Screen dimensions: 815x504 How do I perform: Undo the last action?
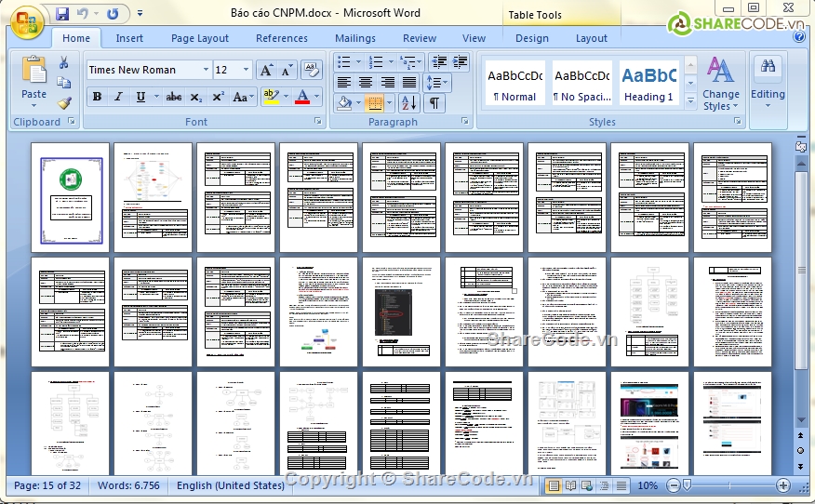[x=83, y=14]
